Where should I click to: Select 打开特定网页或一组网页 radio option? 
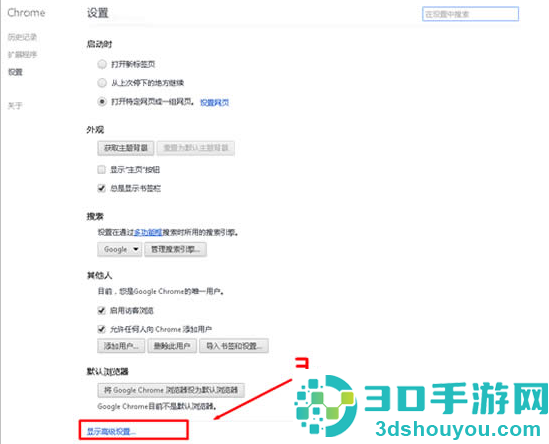pos(102,102)
